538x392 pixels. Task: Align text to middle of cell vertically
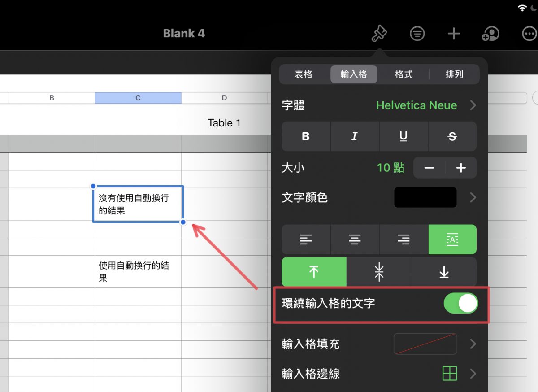click(379, 272)
